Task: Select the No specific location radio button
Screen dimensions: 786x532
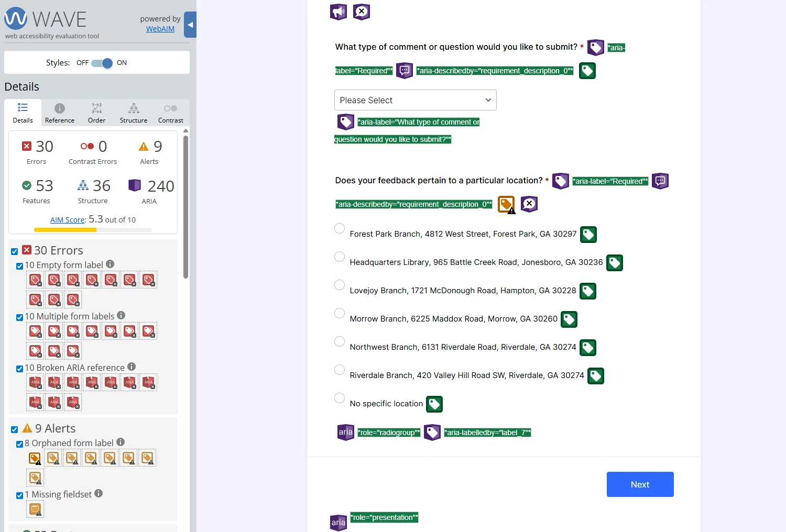Action: (x=339, y=398)
